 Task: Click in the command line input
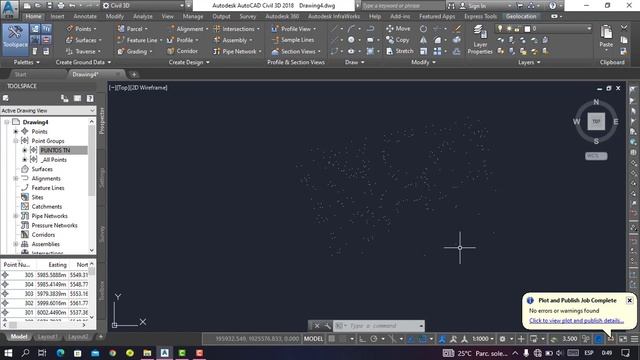coord(379,326)
